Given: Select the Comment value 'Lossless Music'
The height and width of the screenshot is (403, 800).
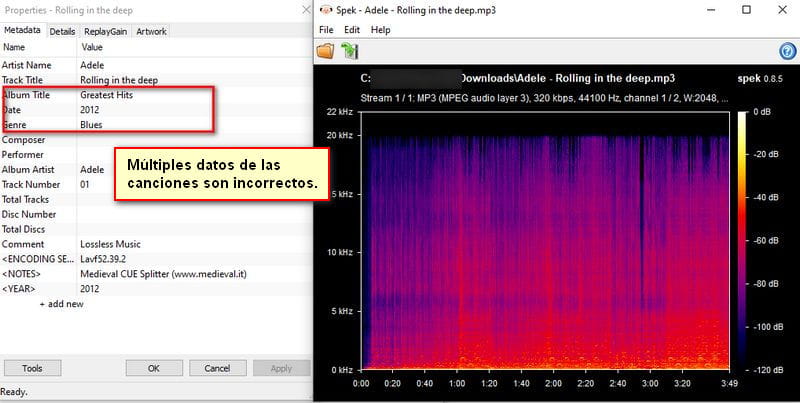Looking at the screenshot, I should [110, 244].
